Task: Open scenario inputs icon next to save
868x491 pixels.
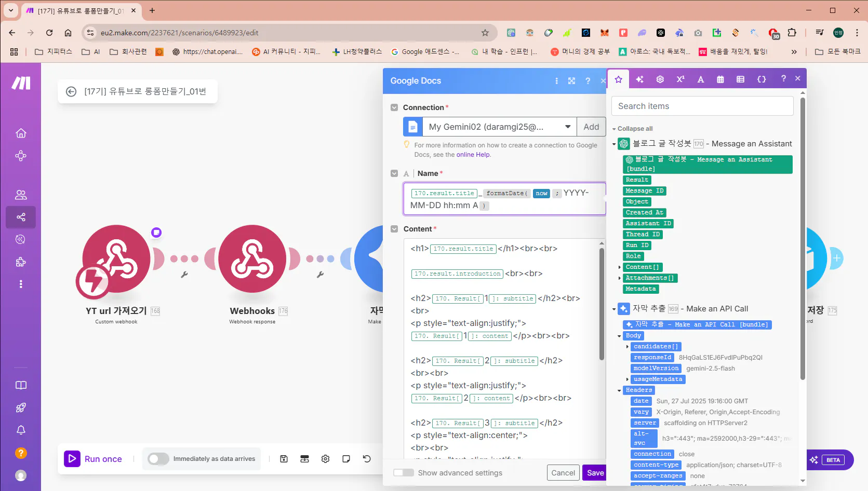Action: point(304,459)
